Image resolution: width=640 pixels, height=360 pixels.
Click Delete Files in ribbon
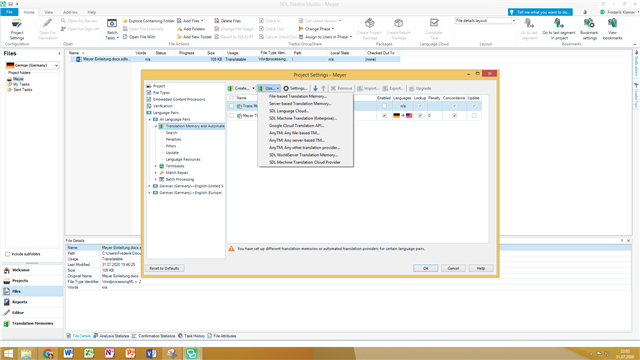(x=228, y=21)
